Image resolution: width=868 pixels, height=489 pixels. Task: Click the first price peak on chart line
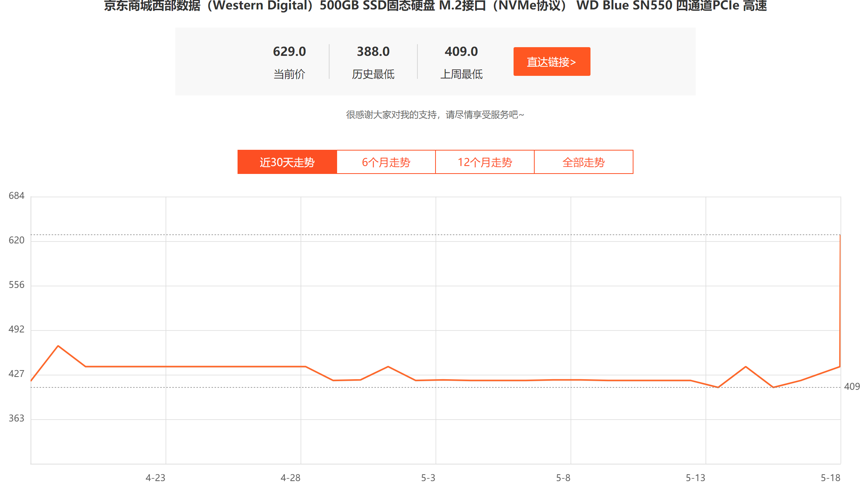(58, 346)
